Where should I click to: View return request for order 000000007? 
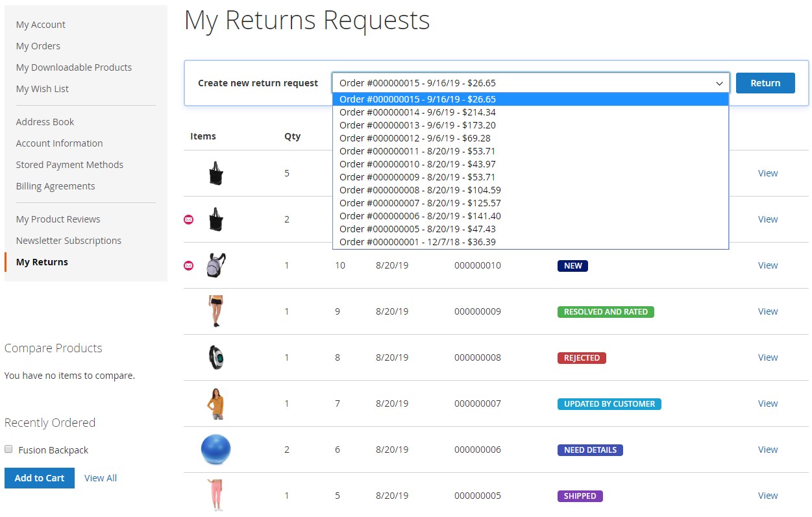point(768,403)
